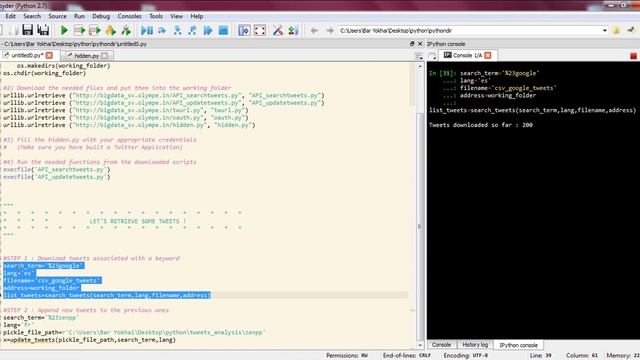Screen dimensions: 640x360
Task: Run the current cell
Action: [x=79, y=30]
